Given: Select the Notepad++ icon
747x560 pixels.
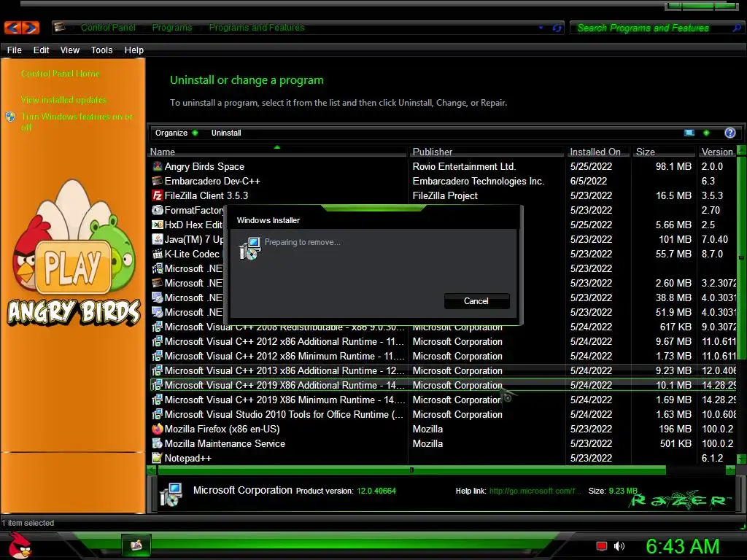Looking at the screenshot, I should [x=158, y=458].
